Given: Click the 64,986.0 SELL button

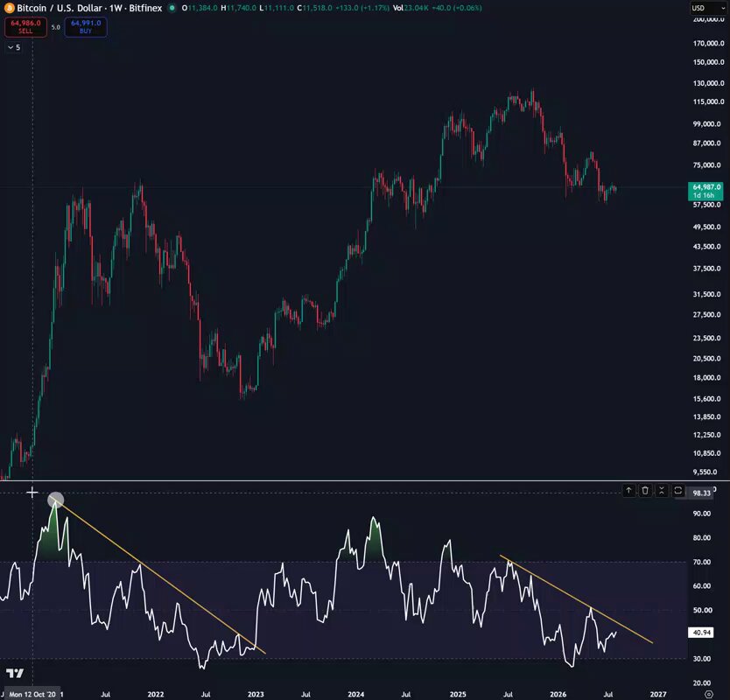Looking at the screenshot, I should point(25,27).
